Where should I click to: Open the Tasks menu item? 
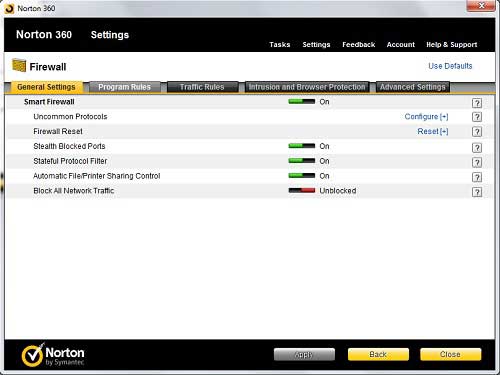tap(280, 45)
